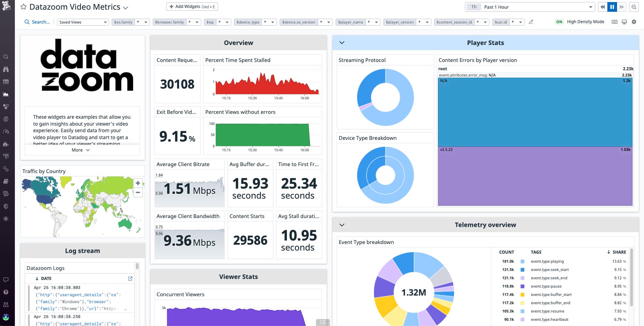Click the gear icon to configure the dashboard
644x326 pixels.
click(634, 21)
